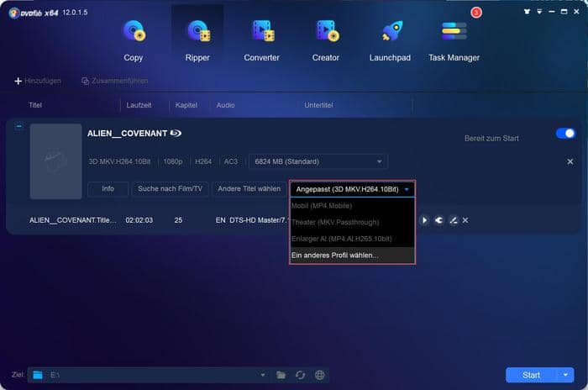
Task: Click the refresh icon beside destination
Action: click(300, 375)
